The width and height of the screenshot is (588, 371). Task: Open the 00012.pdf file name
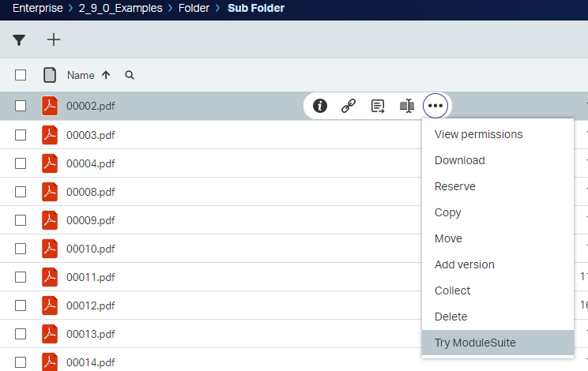tap(91, 305)
